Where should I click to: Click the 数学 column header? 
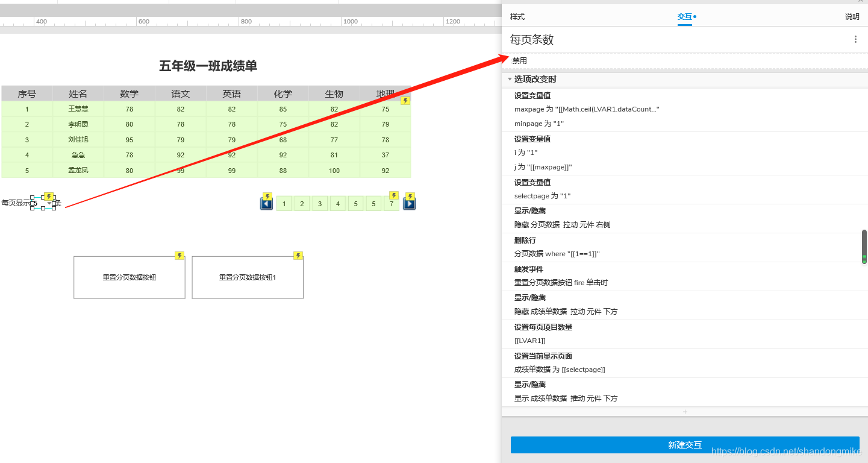[130, 93]
